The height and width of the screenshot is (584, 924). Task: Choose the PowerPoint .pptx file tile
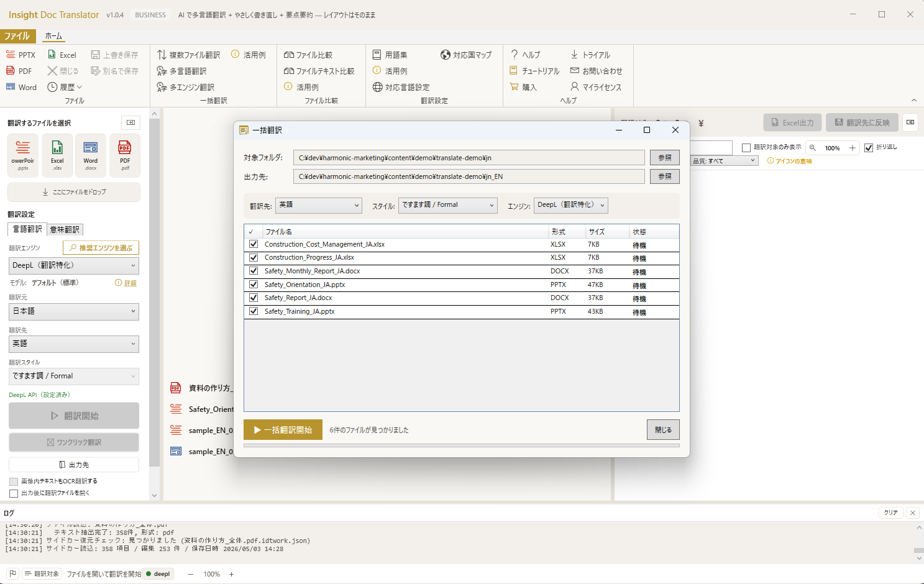[23, 155]
